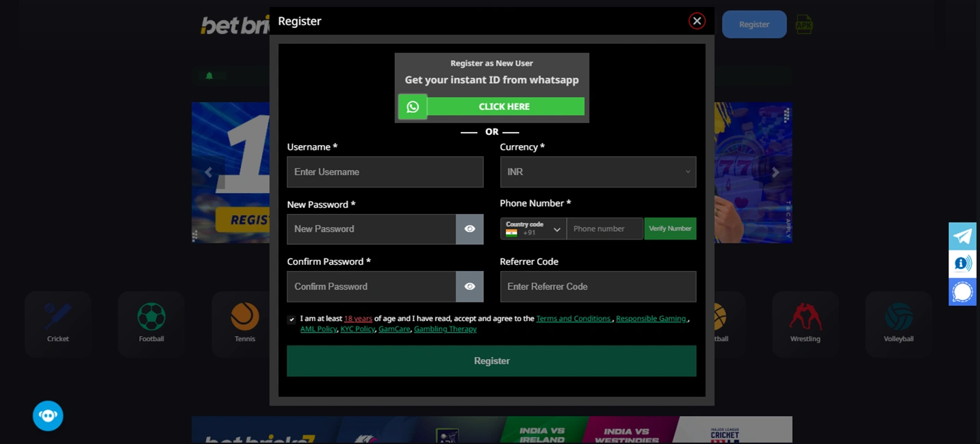This screenshot has height=444, width=980.
Task: Show the New Password with eye toggle
Action: pyautogui.click(x=469, y=229)
